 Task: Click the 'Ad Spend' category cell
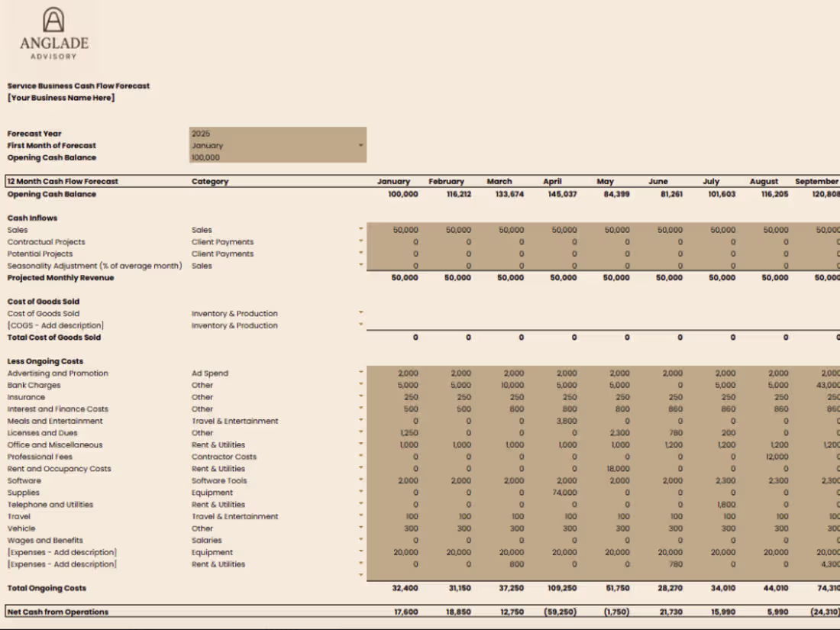pos(210,373)
